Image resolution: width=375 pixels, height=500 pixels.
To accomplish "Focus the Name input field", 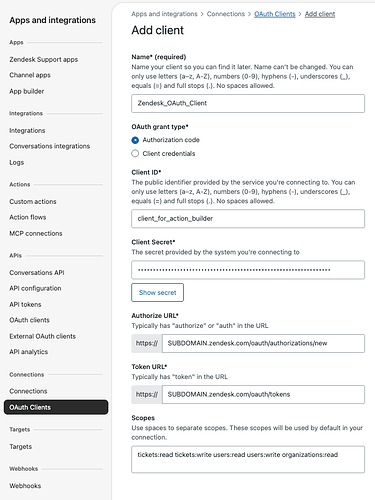I will point(248,103).
